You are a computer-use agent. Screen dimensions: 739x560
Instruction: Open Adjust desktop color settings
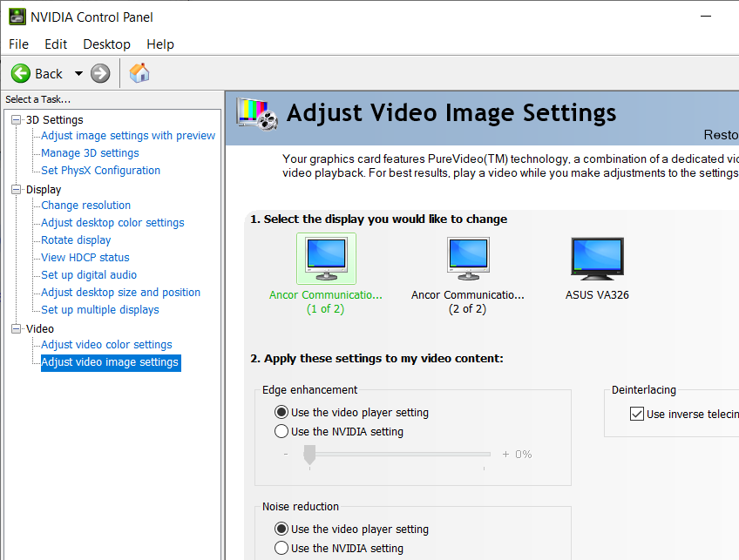tap(112, 223)
